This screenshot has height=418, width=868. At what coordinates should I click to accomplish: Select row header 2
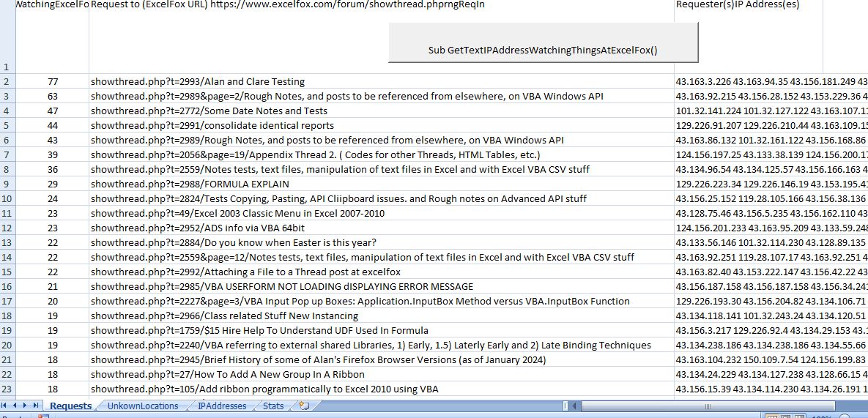pos(7,81)
